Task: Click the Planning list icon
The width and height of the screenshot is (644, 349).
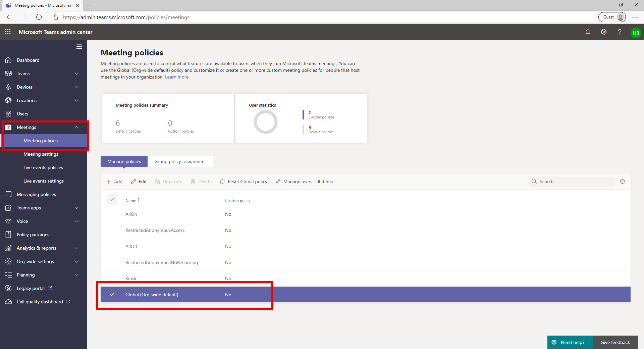Action: (x=8, y=275)
